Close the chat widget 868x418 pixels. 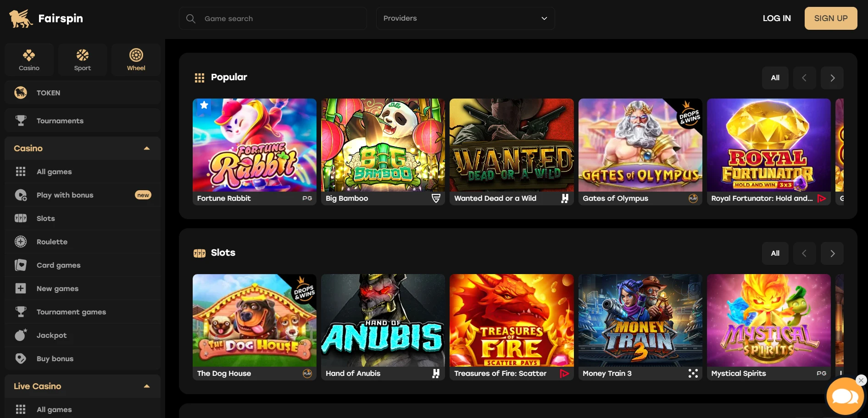pyautogui.click(x=861, y=380)
